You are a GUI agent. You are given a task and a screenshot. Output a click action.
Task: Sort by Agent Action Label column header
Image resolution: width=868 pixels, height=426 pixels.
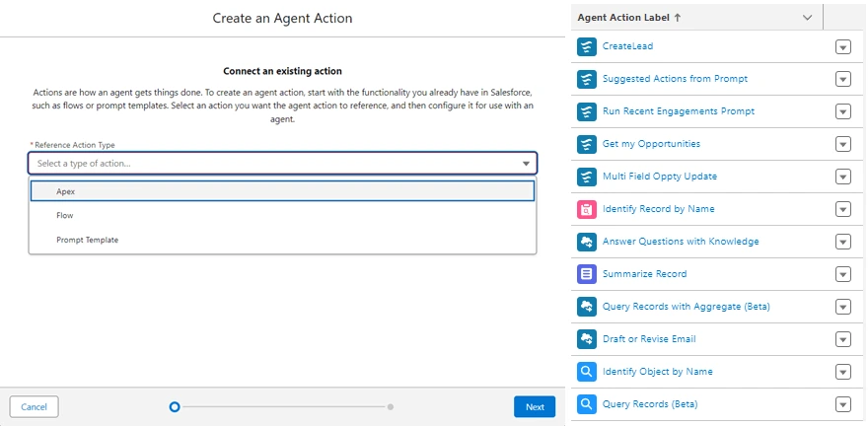pos(629,18)
